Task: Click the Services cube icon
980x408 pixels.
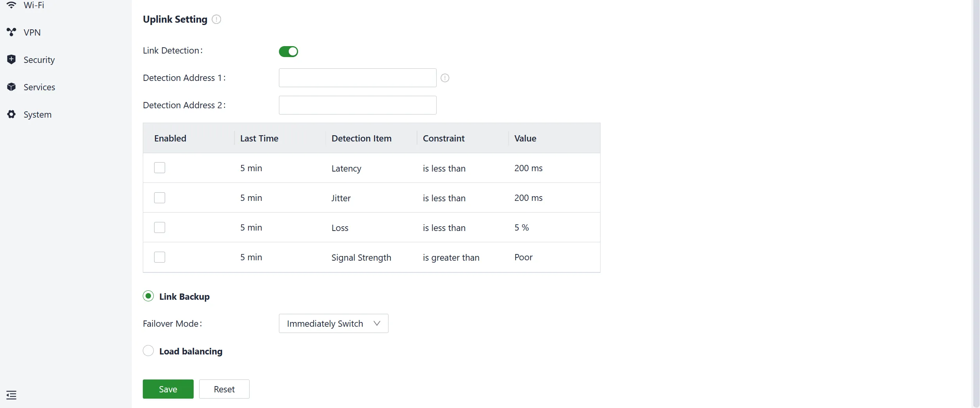Action: (x=11, y=87)
